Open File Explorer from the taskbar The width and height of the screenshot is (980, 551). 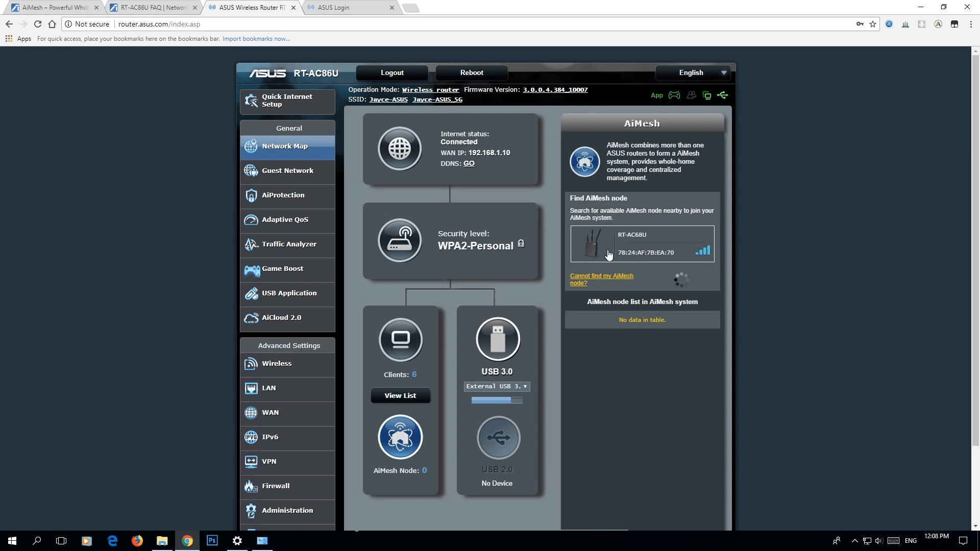(162, 541)
